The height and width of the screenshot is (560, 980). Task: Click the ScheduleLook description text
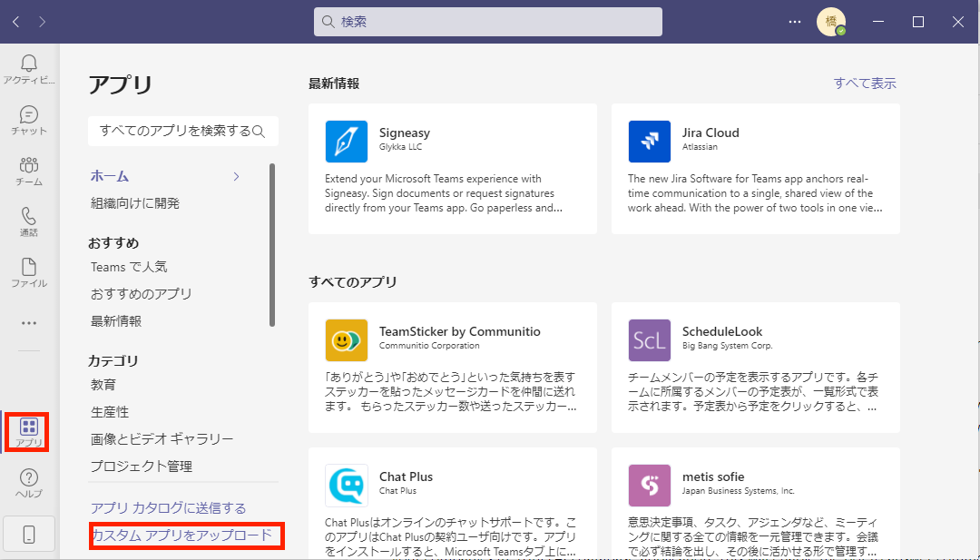point(753,392)
